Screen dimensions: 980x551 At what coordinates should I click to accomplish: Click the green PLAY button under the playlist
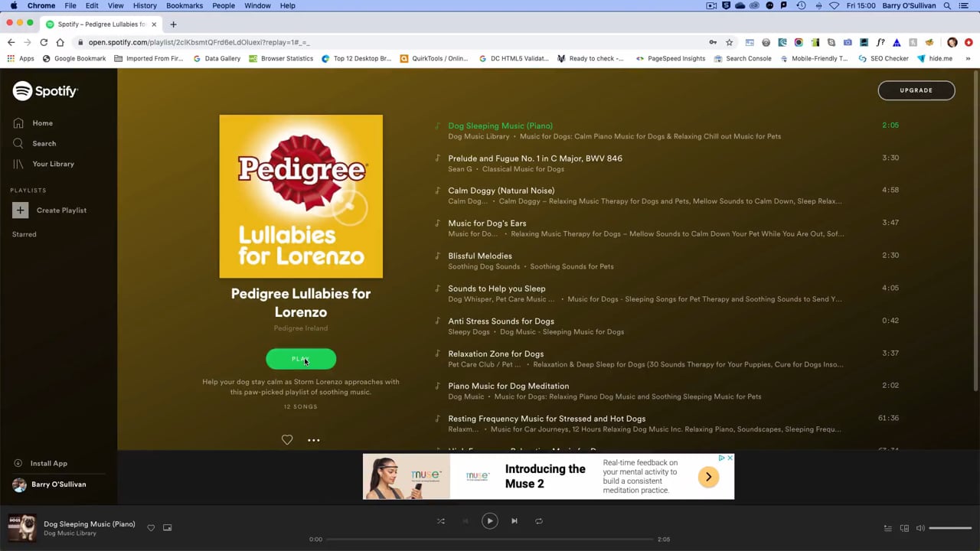click(x=301, y=359)
